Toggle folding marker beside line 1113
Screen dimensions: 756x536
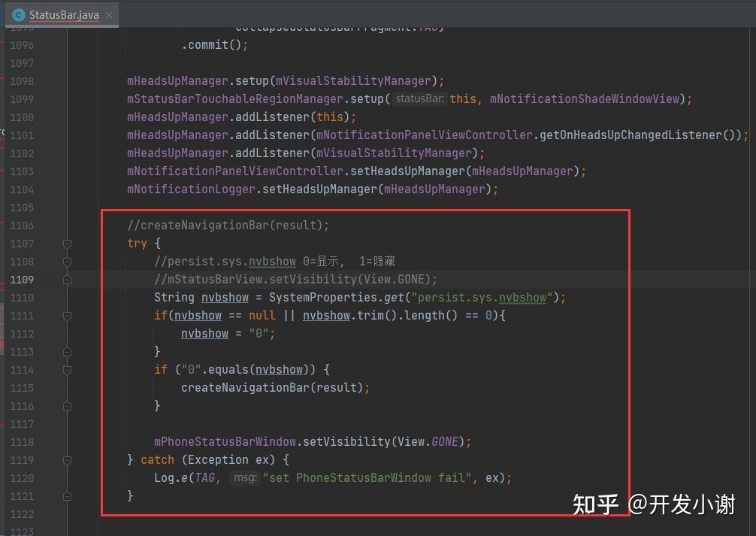[67, 352]
